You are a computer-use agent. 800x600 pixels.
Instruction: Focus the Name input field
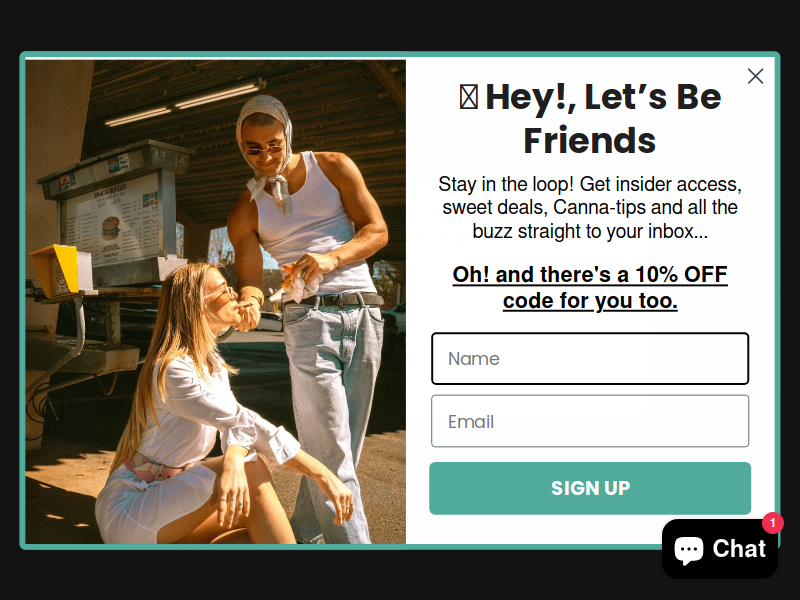pyautogui.click(x=590, y=358)
